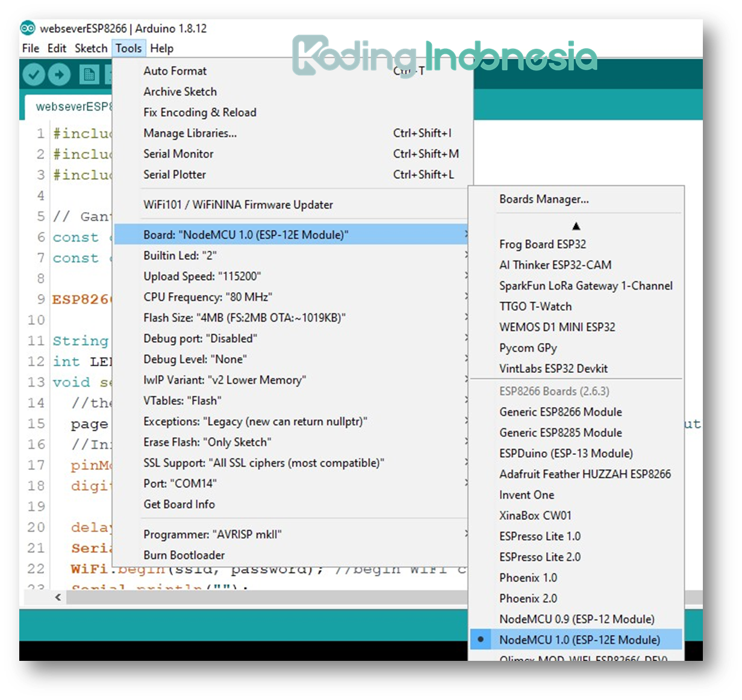This screenshot has width=742, height=700.
Task: Expand the VTables submenu
Action: pyautogui.click(x=290, y=401)
